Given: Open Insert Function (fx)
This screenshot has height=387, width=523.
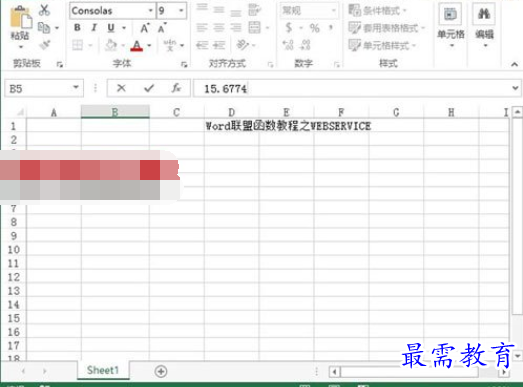Looking at the screenshot, I should pyautogui.click(x=176, y=88).
